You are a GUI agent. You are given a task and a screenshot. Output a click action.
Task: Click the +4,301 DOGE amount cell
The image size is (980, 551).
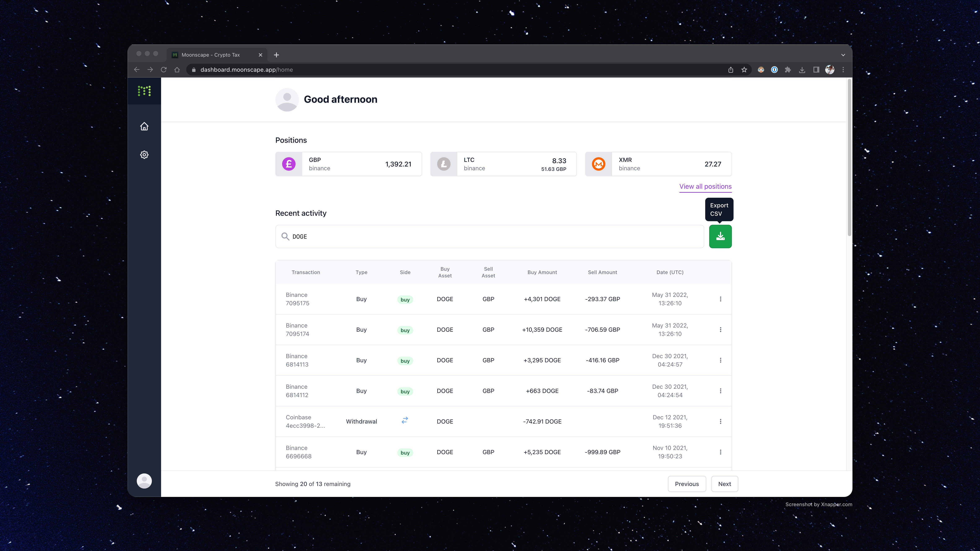pos(542,299)
